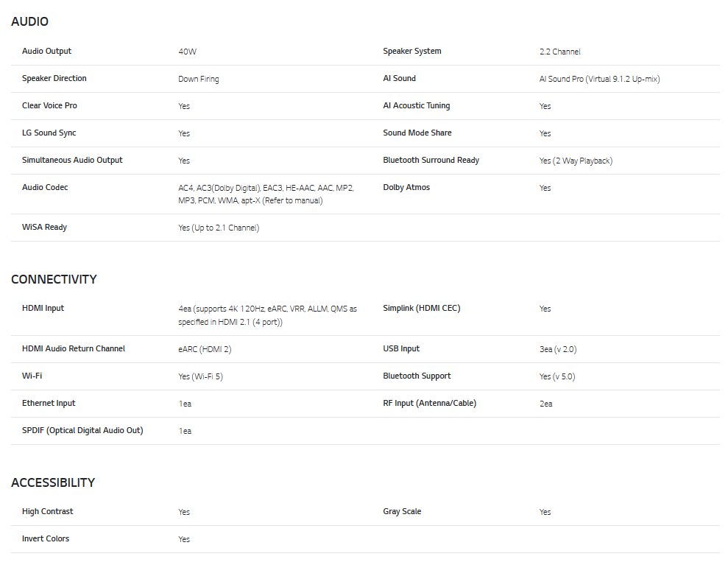Click the WiSA Ready label

click(44, 228)
